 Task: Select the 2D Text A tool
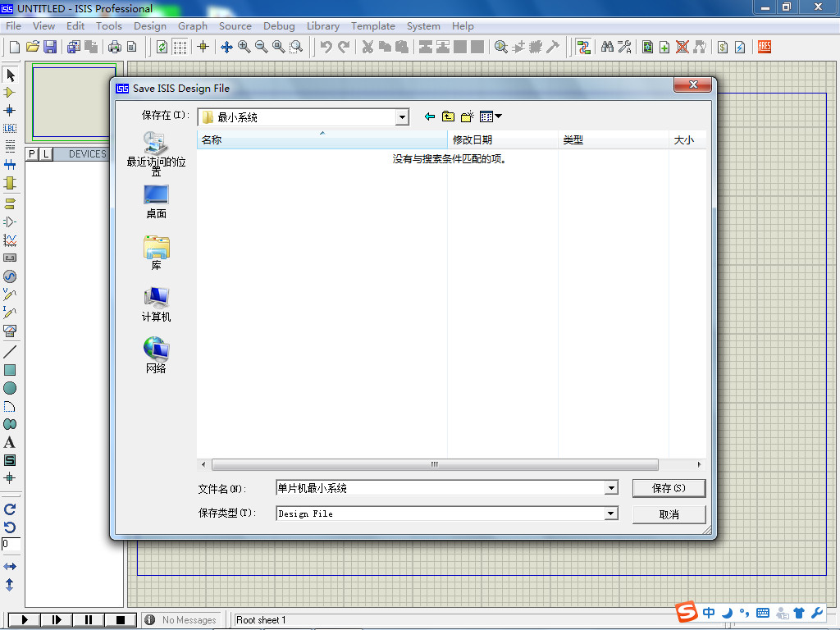pyautogui.click(x=10, y=442)
